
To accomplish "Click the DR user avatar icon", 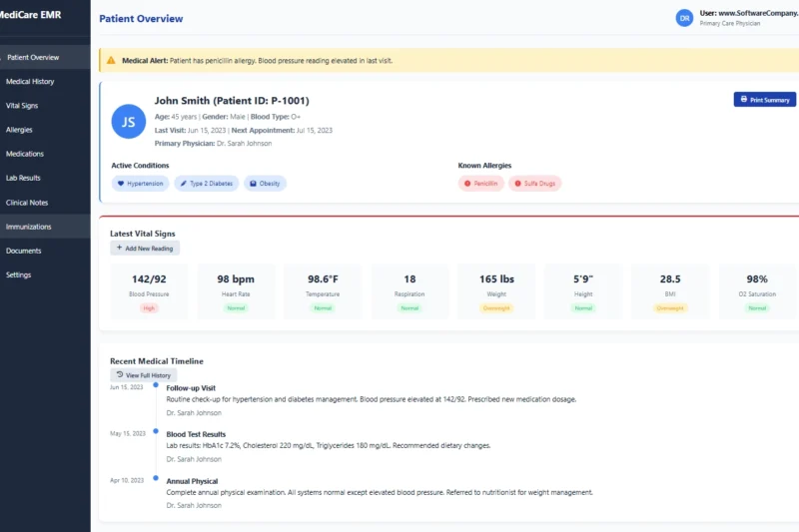I will coord(684,18).
